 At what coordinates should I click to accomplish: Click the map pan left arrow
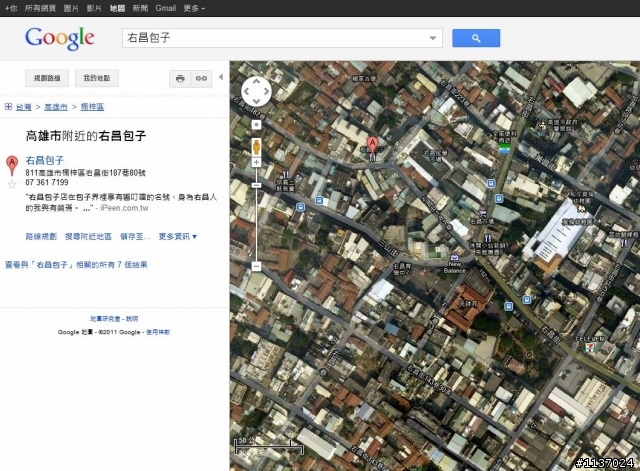pyautogui.click(x=247, y=91)
